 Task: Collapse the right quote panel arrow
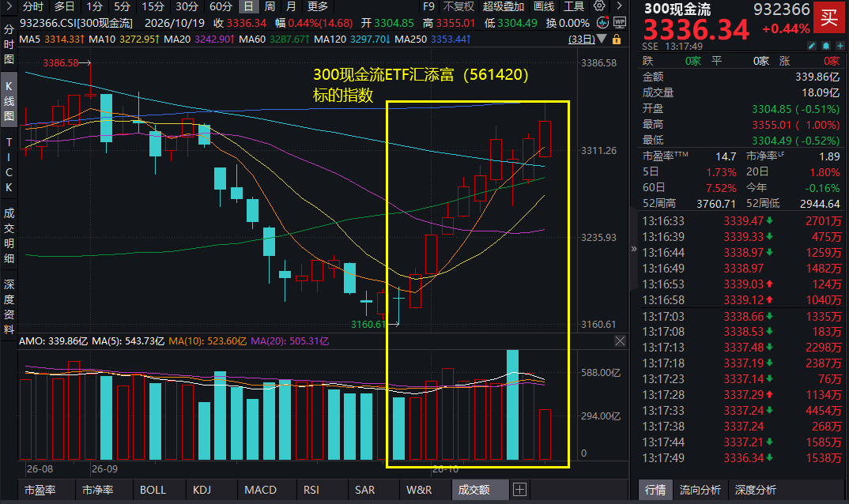point(633,249)
